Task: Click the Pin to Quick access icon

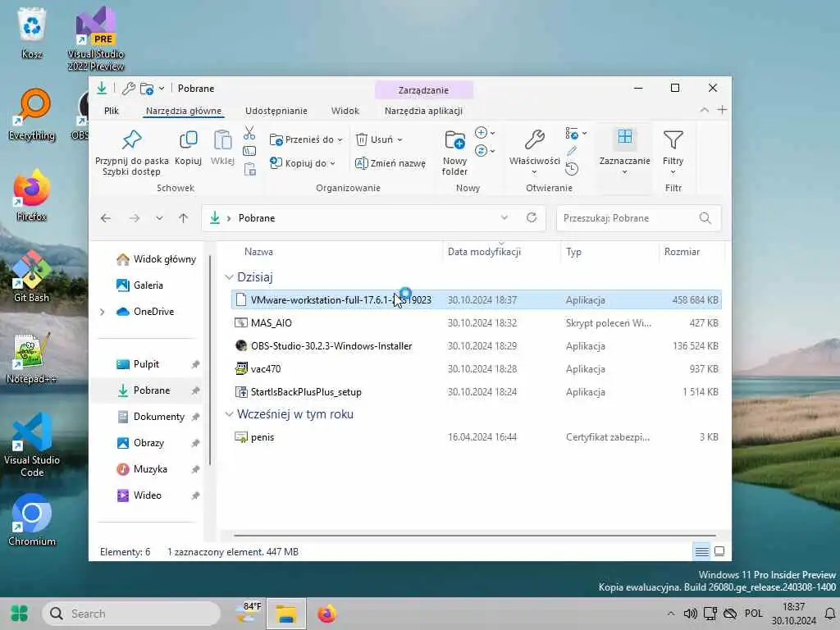Action: tap(132, 139)
